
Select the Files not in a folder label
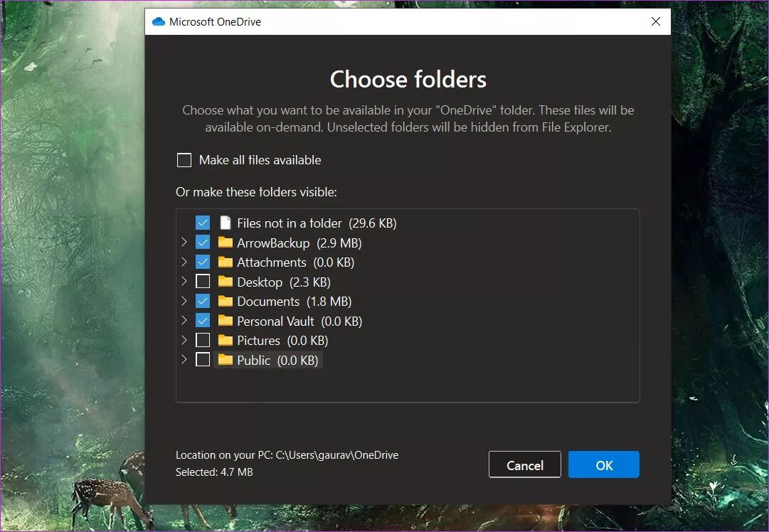(x=317, y=223)
